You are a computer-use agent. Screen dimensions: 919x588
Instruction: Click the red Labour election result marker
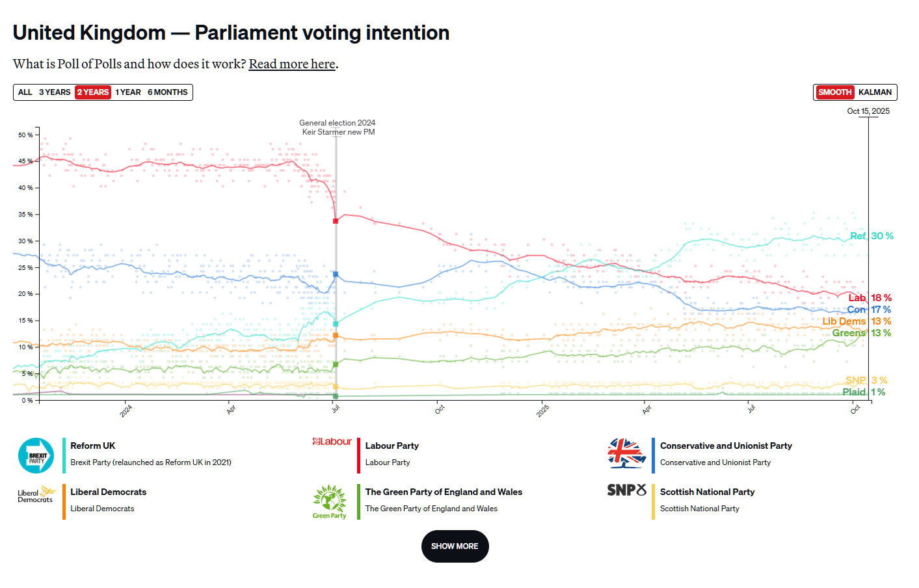[336, 221]
